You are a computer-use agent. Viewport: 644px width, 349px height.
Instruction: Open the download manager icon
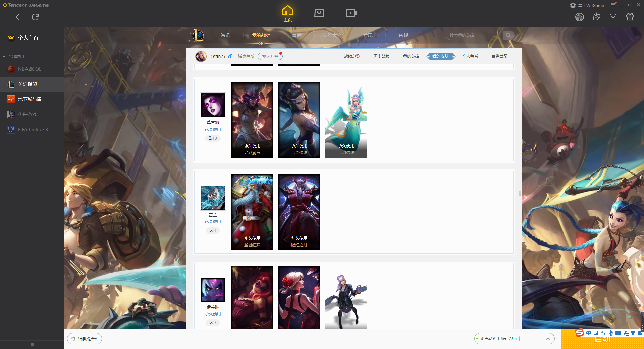click(613, 17)
